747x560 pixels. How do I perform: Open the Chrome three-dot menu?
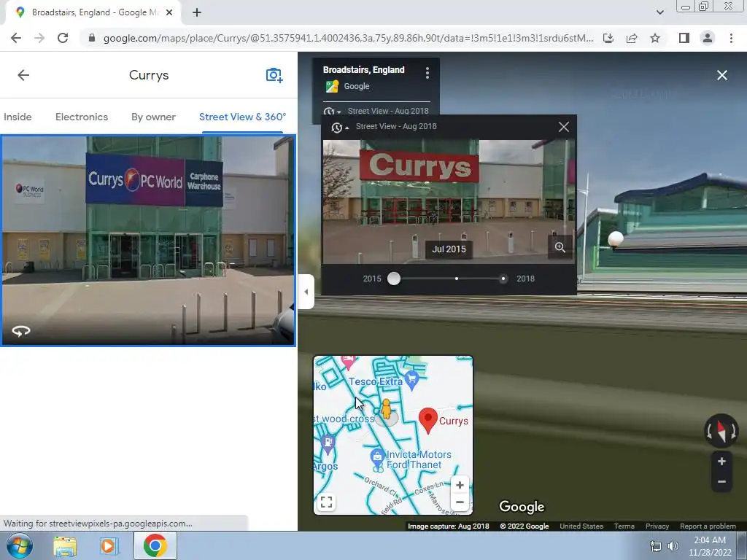point(731,38)
